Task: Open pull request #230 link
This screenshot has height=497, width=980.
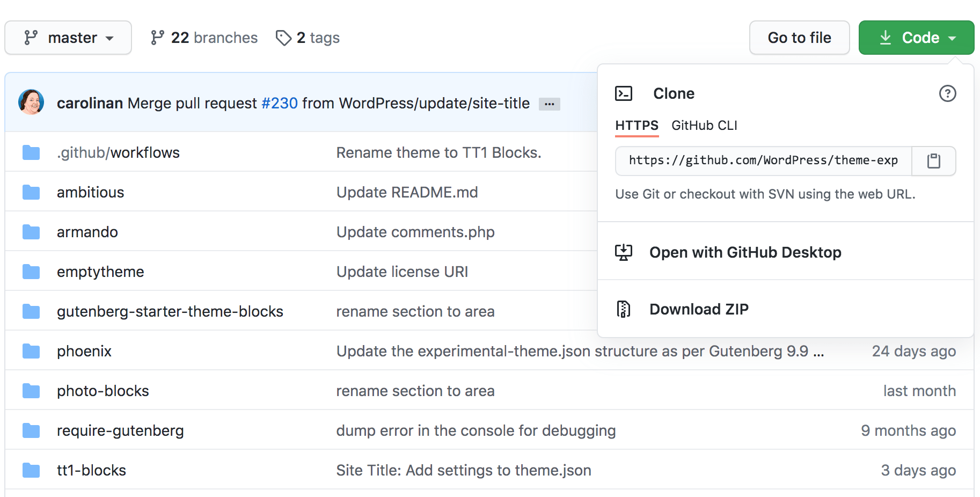Action: click(279, 103)
